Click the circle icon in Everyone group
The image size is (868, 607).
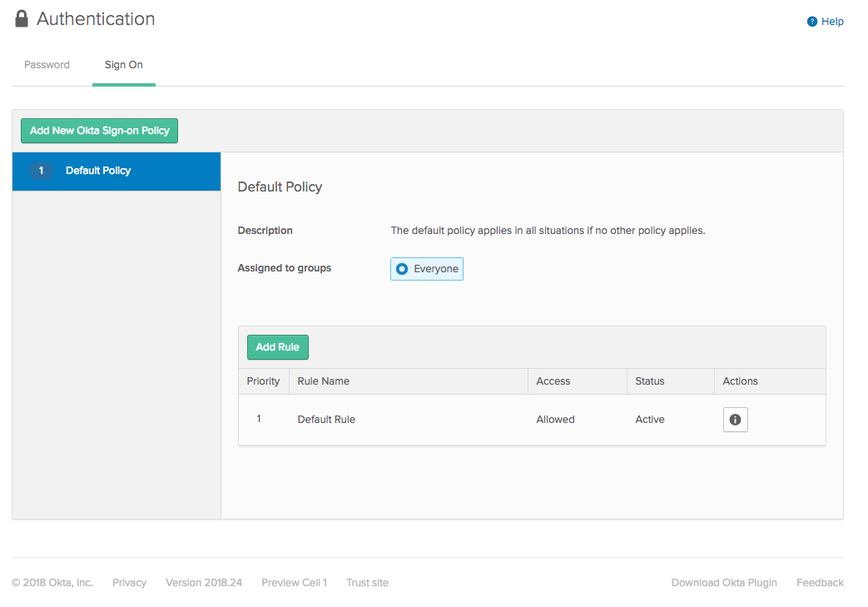click(402, 269)
